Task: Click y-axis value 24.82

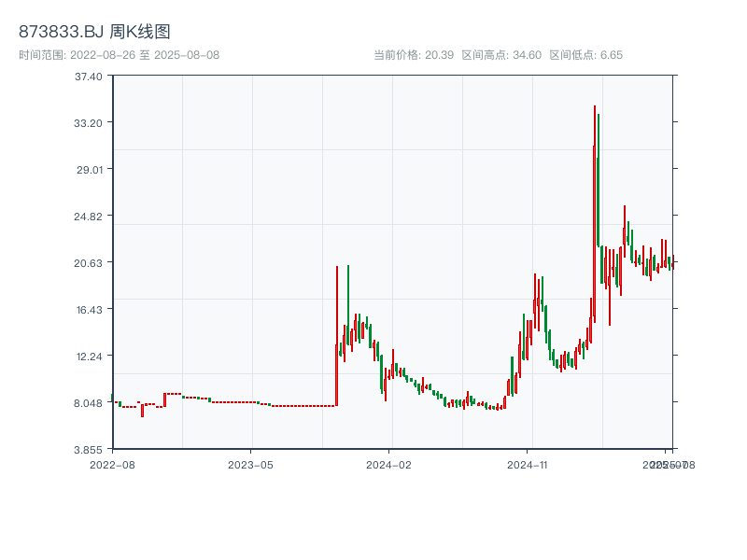Action: click(88, 217)
